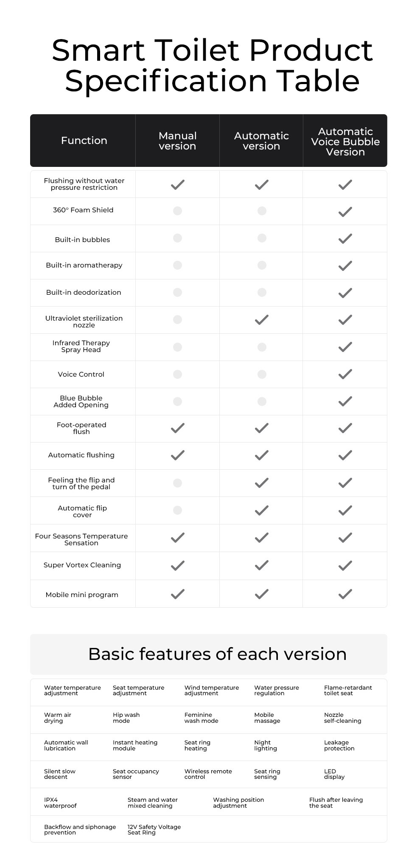Click Manual version checkmark for Automatic flushing
This screenshot has height=868, width=420.
[177, 455]
